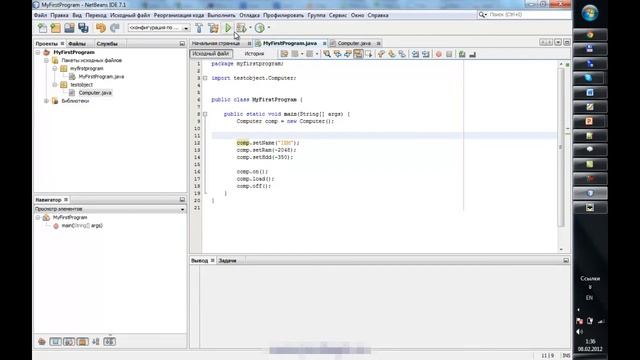Open the Файл menu

pyautogui.click(x=40, y=15)
